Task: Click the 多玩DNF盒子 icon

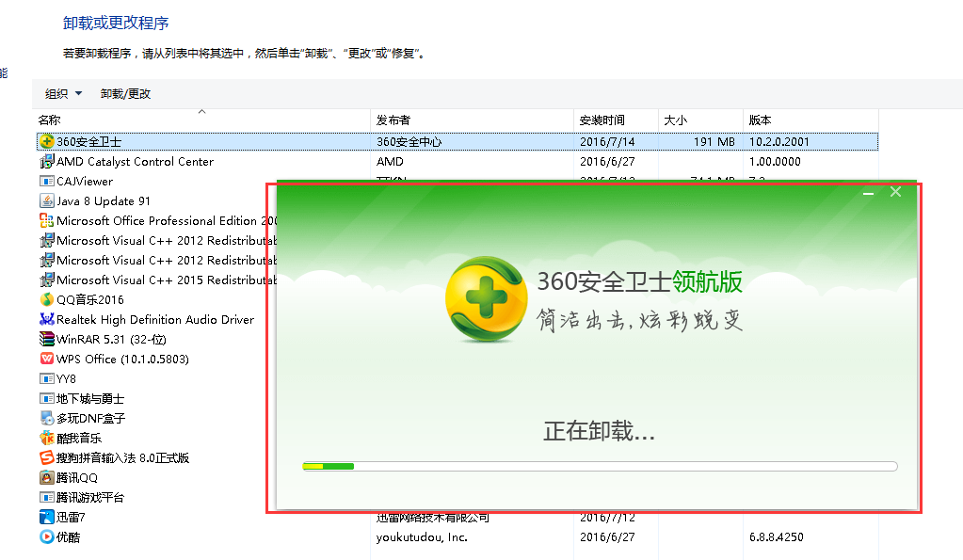Action: pos(47,418)
